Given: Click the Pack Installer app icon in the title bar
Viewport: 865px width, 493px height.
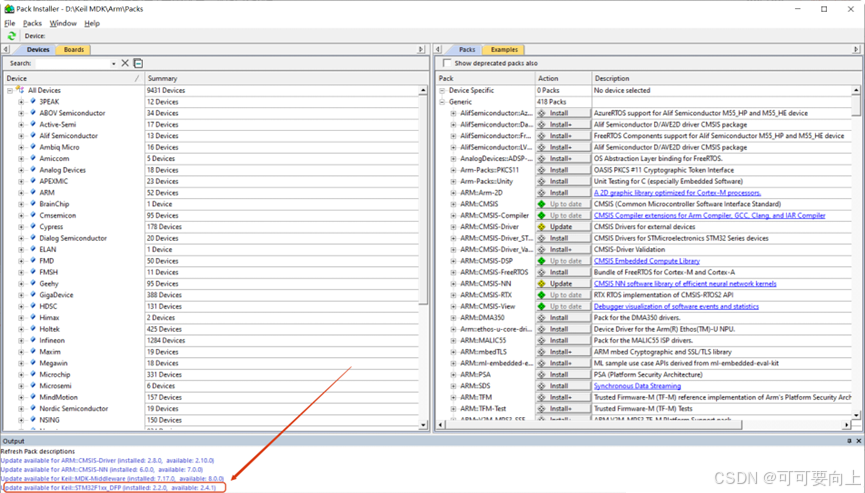Looking at the screenshot, I should [x=9, y=9].
